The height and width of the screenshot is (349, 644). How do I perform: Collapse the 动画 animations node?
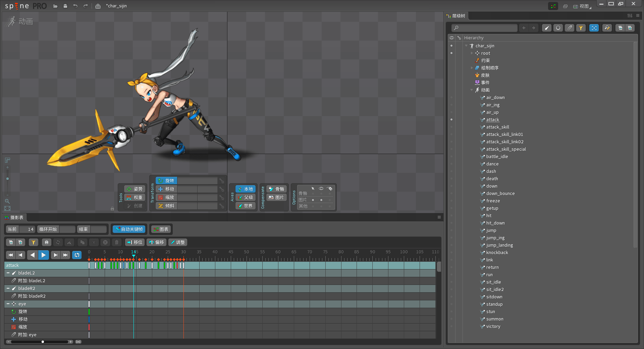click(x=472, y=90)
